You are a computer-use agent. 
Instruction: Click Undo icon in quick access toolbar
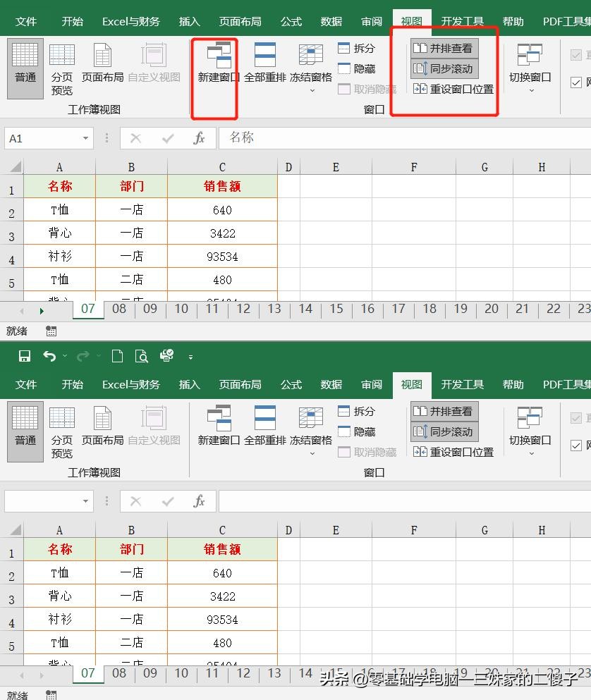tap(49, 356)
